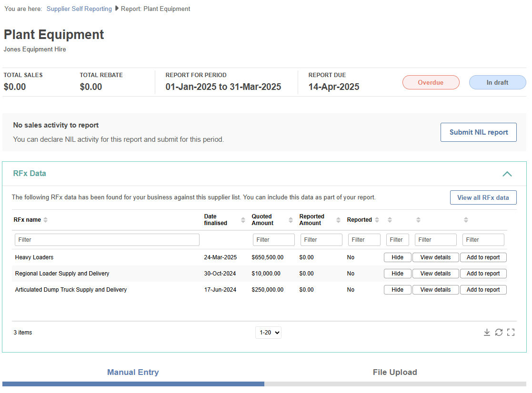532x393 pixels.
Task: Click the download table data icon
Action: (487, 332)
